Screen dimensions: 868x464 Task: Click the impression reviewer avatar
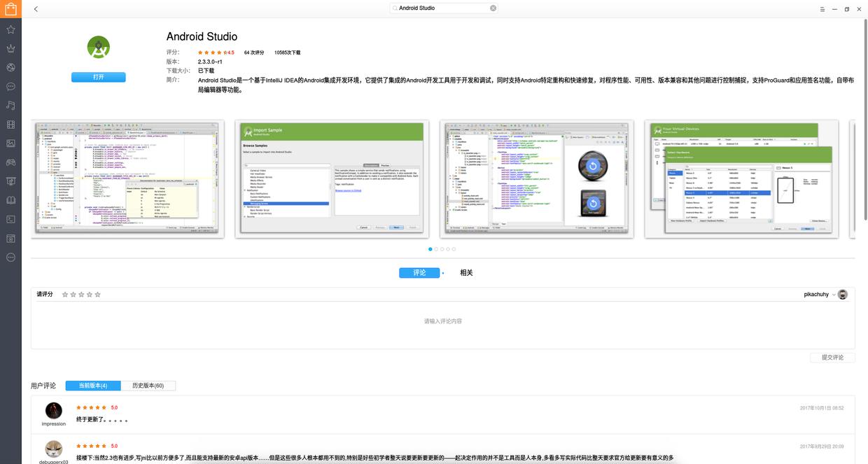coord(53,411)
